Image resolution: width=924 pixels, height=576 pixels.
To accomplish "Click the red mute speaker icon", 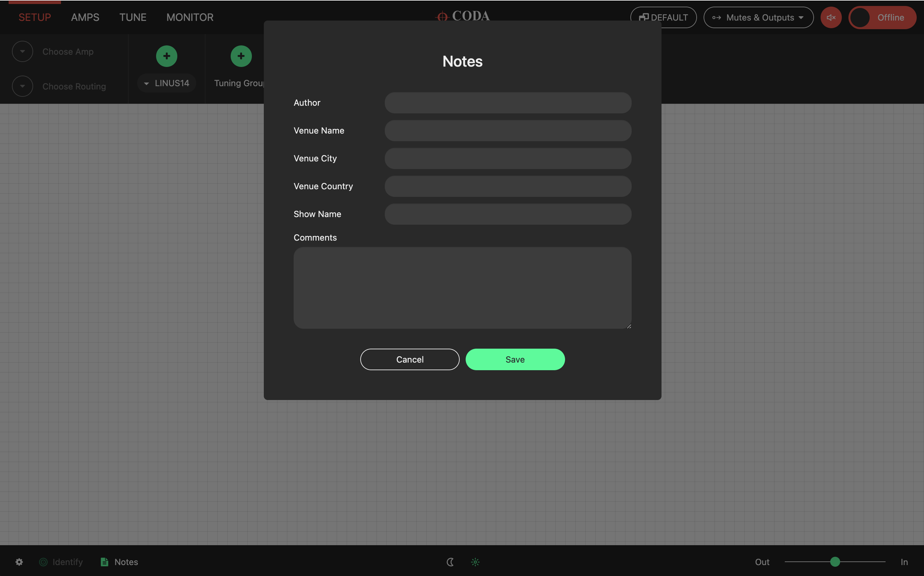I will pos(831,18).
